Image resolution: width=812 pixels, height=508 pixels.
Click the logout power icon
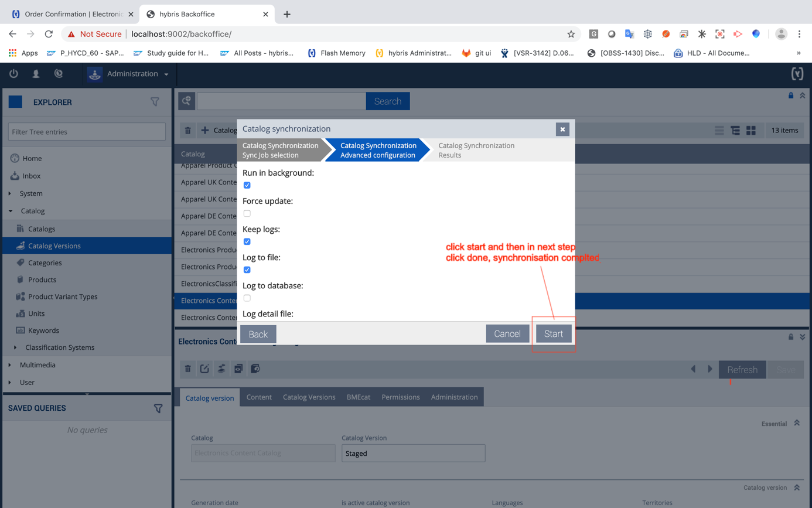[13, 74]
